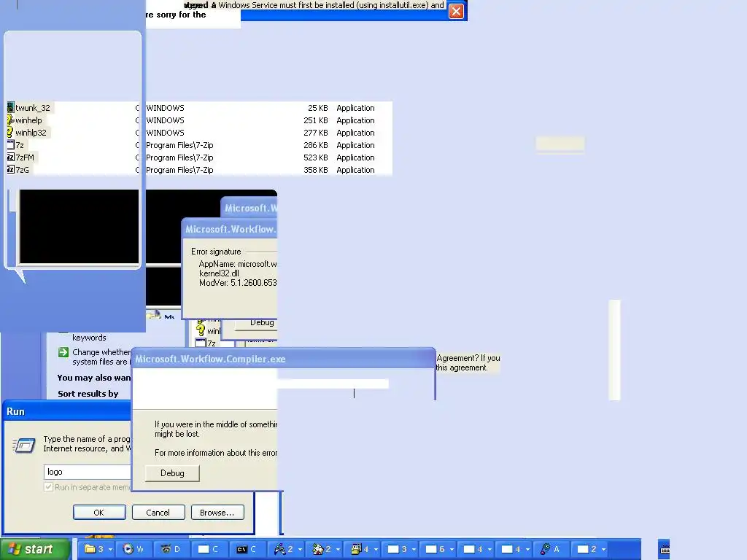This screenshot has height=560, width=747.
Task: Click the Microsoft.Workflow.Compiler.exe front dialog title bar
Action: pos(284,359)
